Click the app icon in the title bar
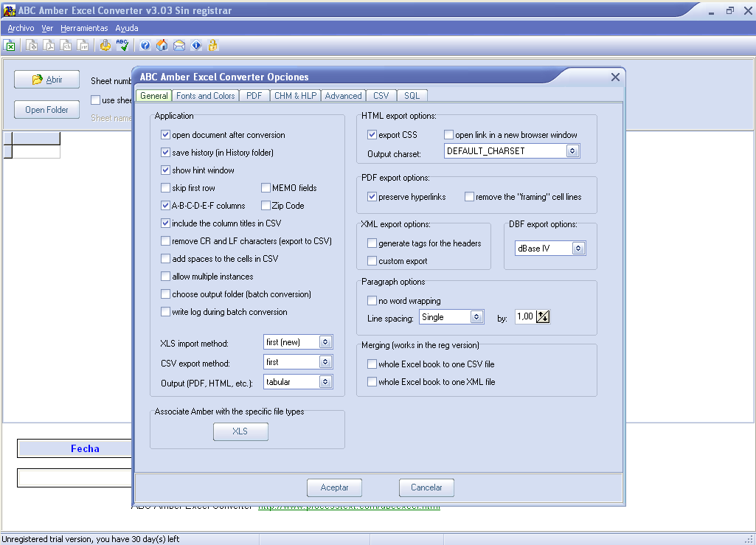756x545 pixels. point(9,10)
